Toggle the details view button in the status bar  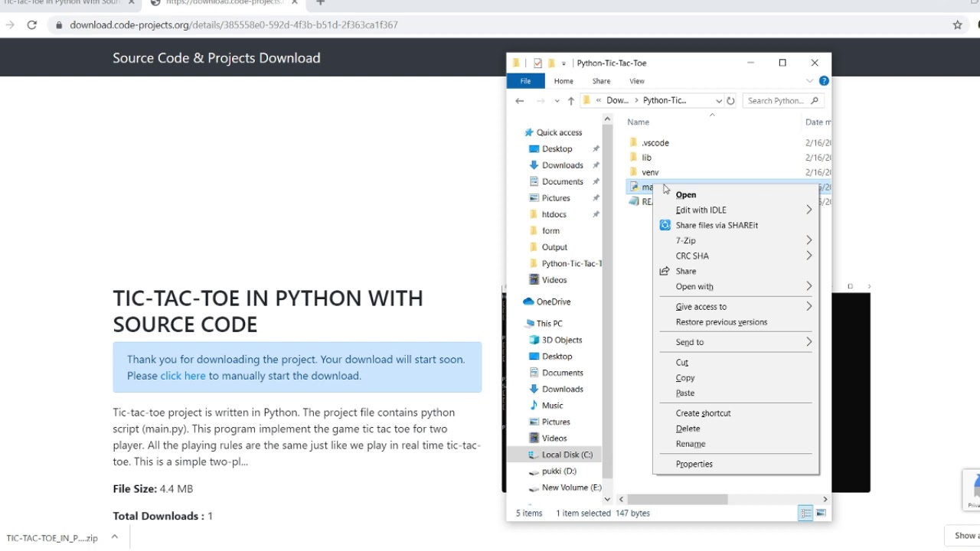pos(805,514)
